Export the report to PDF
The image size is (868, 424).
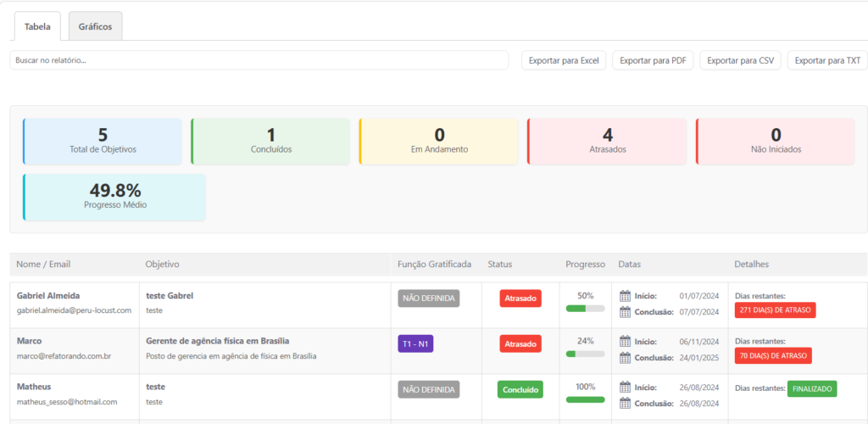coord(653,60)
